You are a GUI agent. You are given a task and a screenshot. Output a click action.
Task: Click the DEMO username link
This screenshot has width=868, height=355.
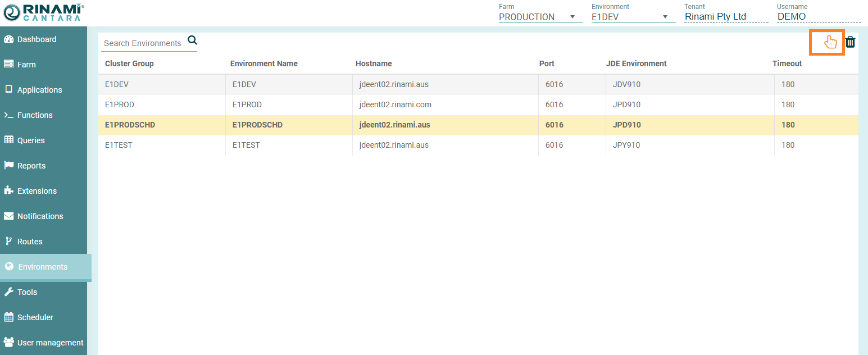(x=791, y=17)
